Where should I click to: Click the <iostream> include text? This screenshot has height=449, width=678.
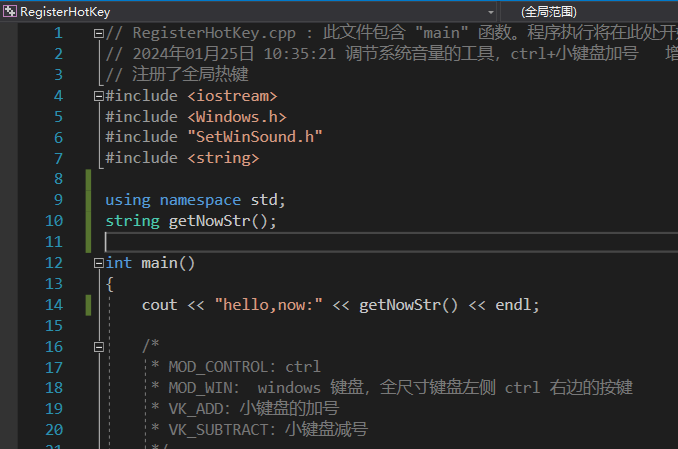pyautogui.click(x=232, y=96)
